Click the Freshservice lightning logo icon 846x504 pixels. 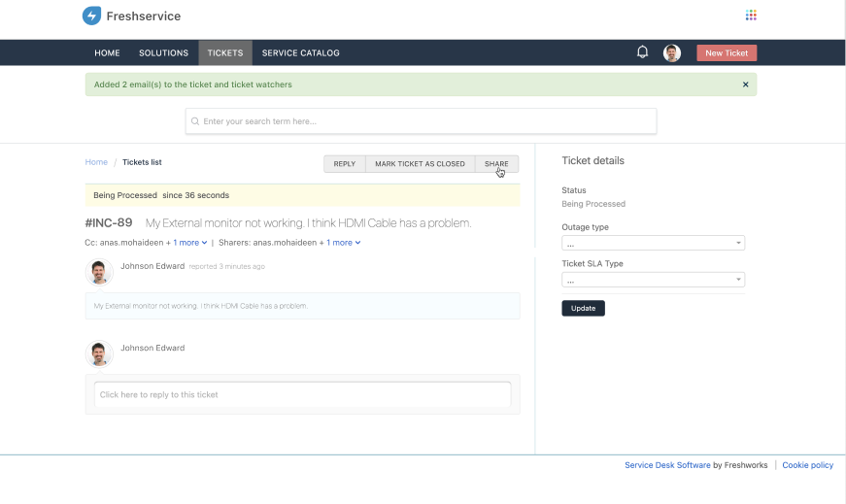[91, 16]
